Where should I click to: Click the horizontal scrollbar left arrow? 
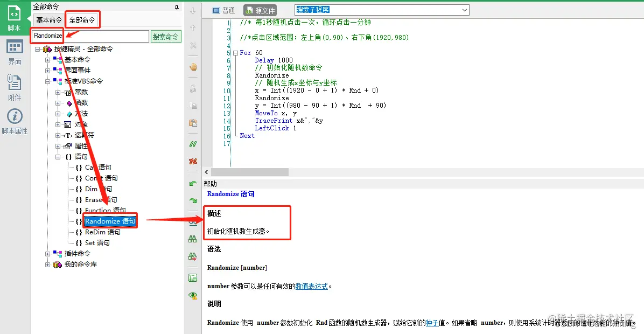207,172
